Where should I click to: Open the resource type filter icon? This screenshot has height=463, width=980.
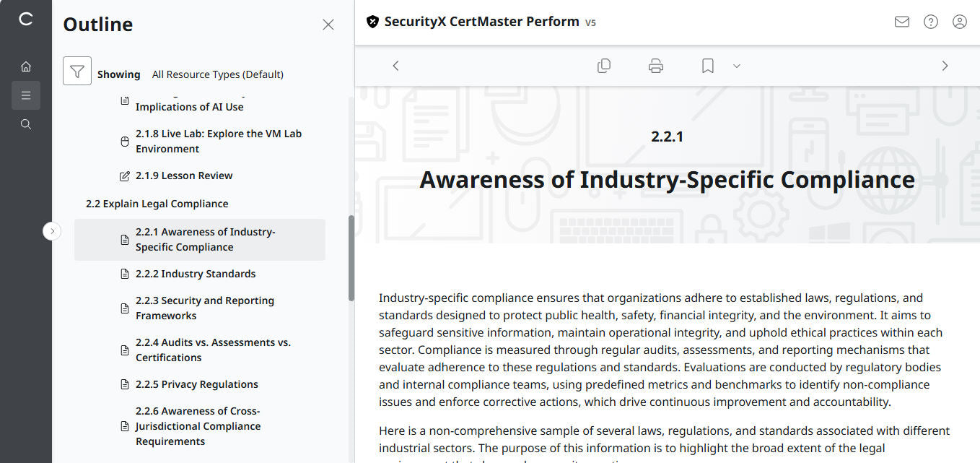[77, 71]
